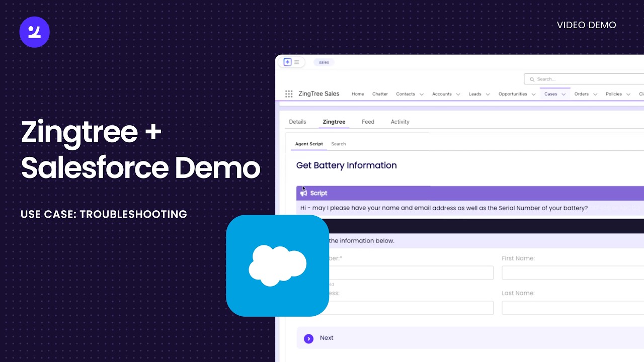Open the Orders nav item
The width and height of the screenshot is (644, 362).
coord(582,94)
